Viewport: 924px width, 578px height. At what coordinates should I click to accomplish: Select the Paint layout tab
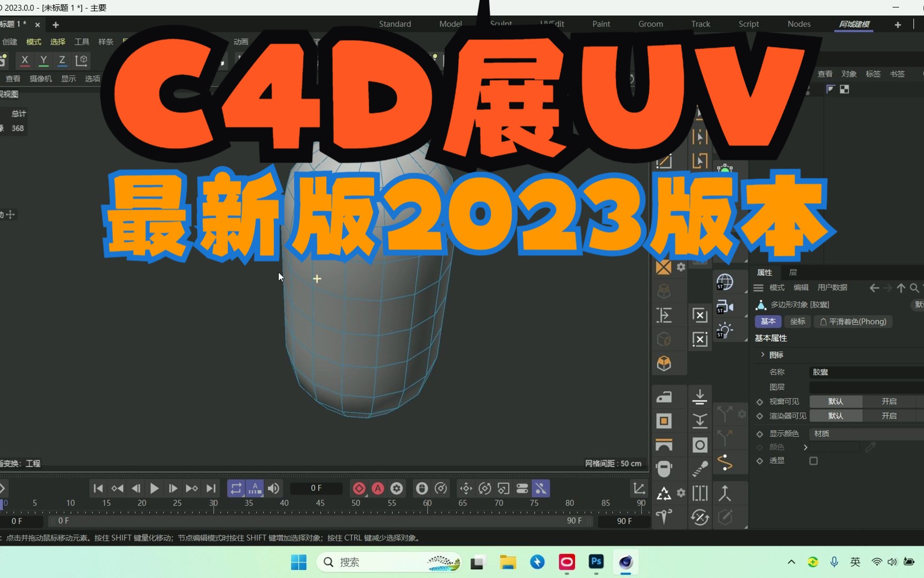pos(601,24)
